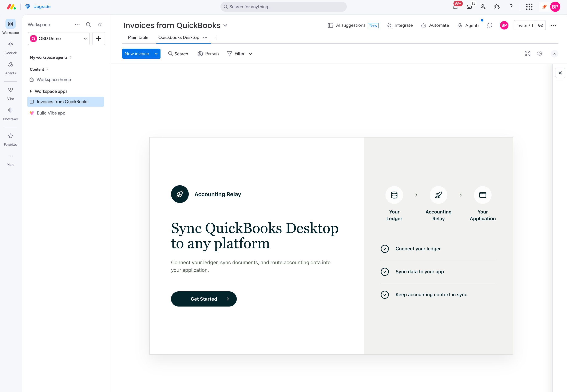
Task: Open the monday.com logo home
Action: coord(11,7)
